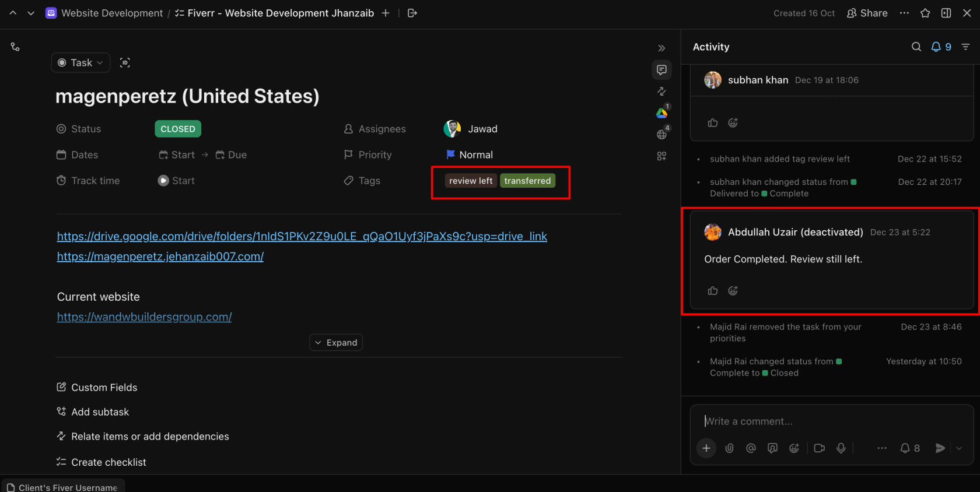Favorite this task with star icon
The width and height of the screenshot is (980, 492).
click(x=925, y=13)
